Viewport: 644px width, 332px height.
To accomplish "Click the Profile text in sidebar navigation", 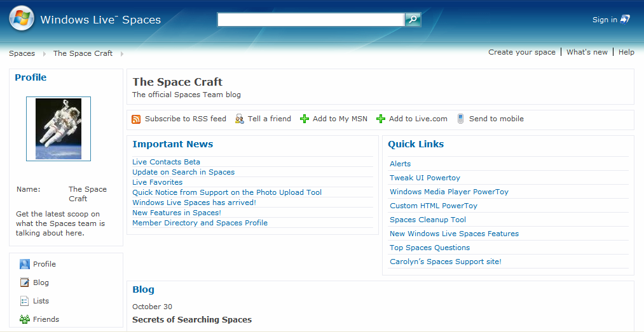I will [45, 264].
